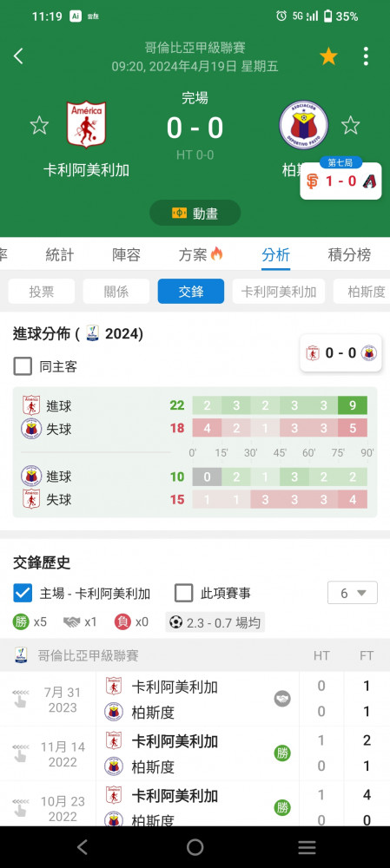This screenshot has height=868, width=390.
Task: Open the three-dot overflow menu
Action: [x=366, y=56]
